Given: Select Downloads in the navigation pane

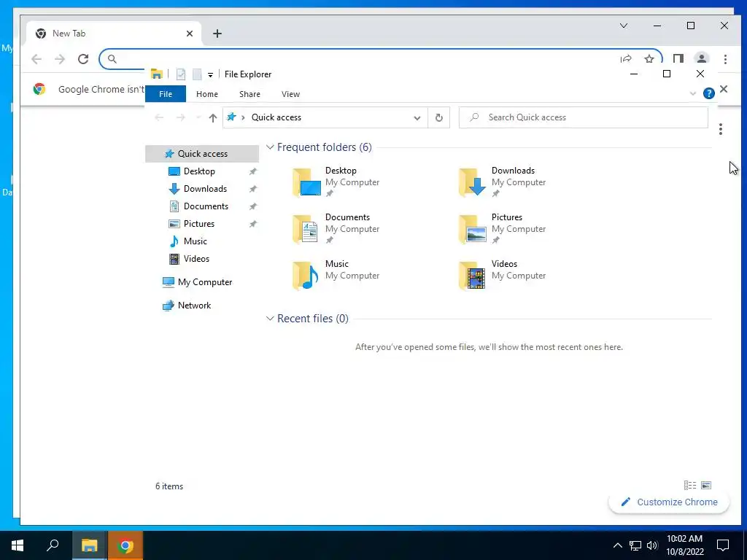Looking at the screenshot, I should 205,189.
